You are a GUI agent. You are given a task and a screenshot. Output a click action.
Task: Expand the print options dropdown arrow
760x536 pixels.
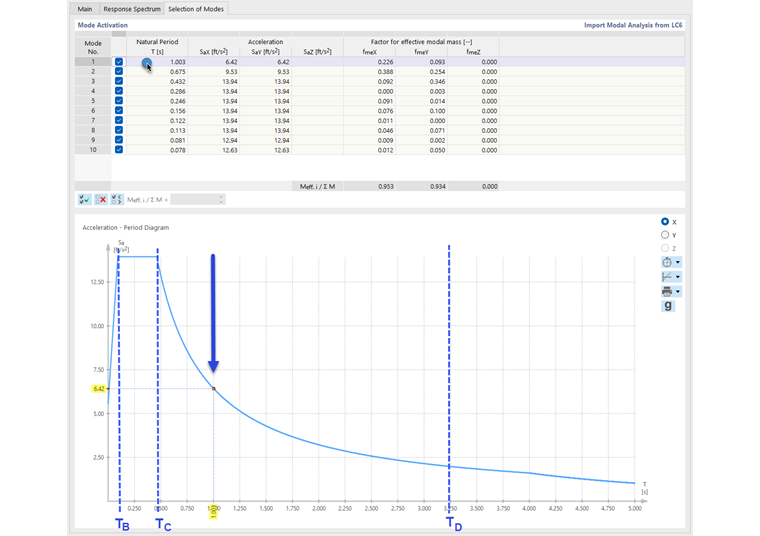pos(679,292)
